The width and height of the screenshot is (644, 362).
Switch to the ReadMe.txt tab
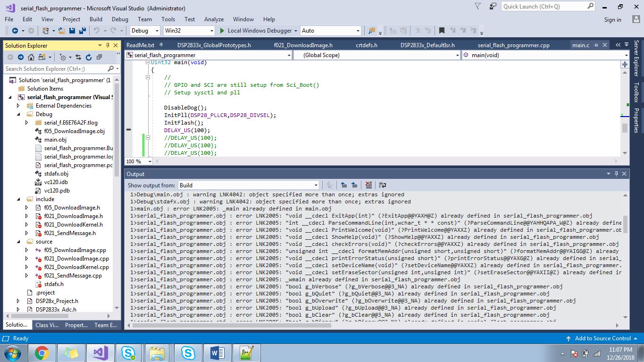point(140,45)
